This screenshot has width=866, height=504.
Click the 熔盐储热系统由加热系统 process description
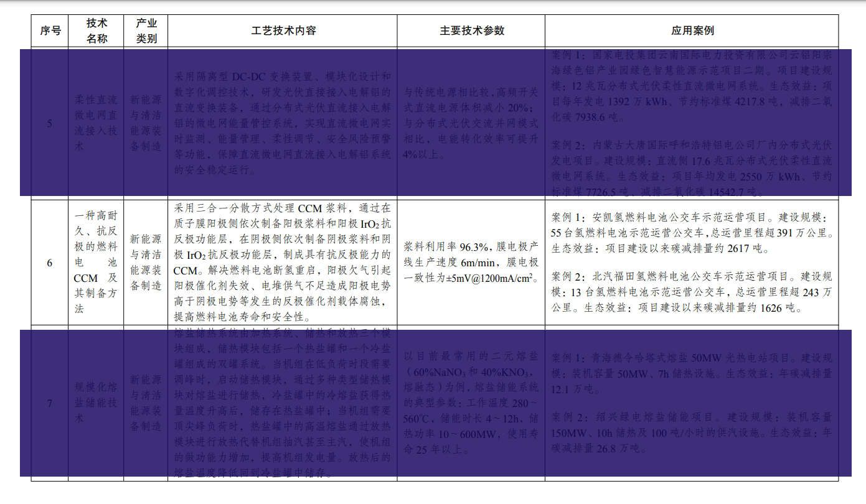(283, 403)
